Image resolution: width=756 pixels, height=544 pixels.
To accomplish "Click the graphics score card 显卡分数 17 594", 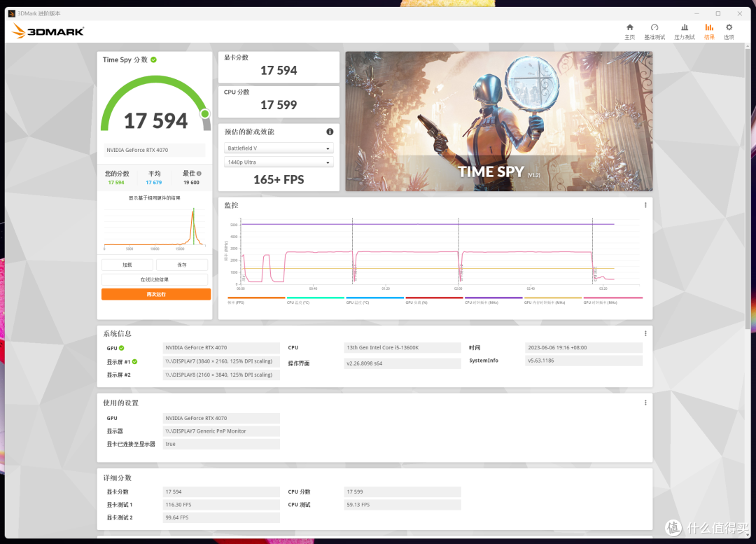I will [x=279, y=67].
